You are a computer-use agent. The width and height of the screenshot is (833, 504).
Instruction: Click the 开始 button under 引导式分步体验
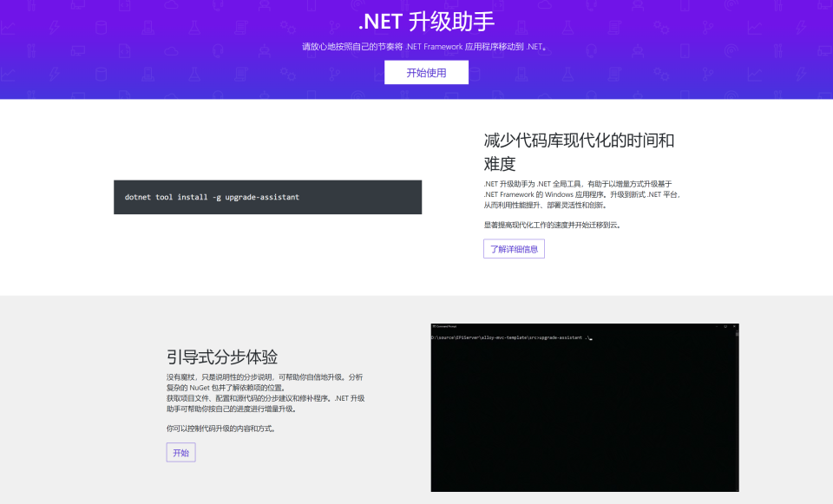tap(180, 452)
